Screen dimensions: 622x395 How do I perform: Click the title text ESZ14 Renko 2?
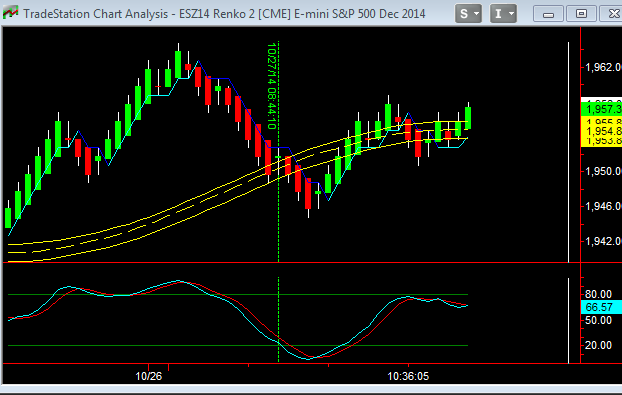217,14
